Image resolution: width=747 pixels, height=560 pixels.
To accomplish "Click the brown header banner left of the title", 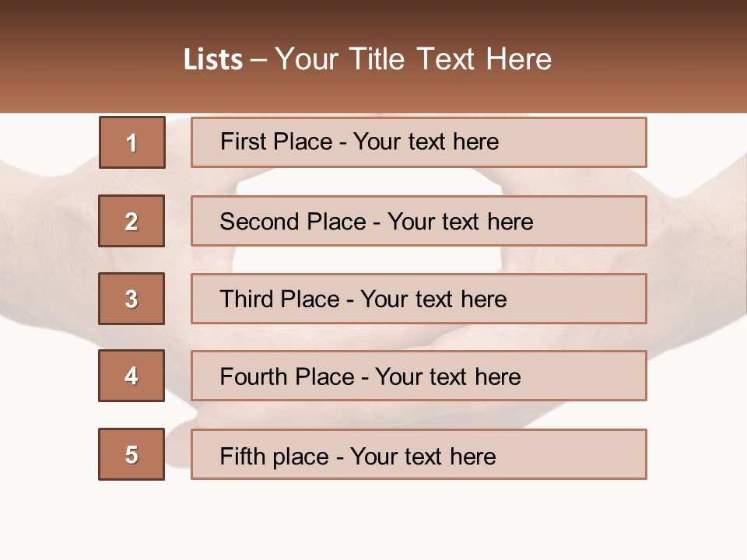I will coord(86,58).
